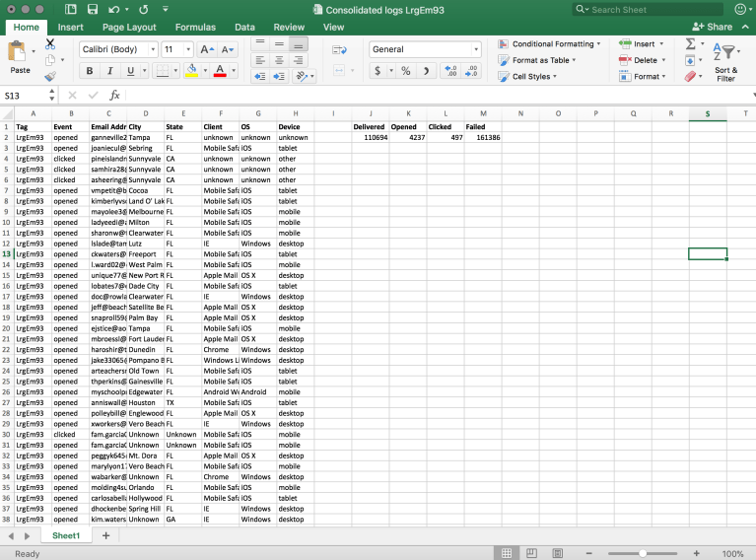Open the Review tab
The image size is (756, 560).
(x=289, y=27)
